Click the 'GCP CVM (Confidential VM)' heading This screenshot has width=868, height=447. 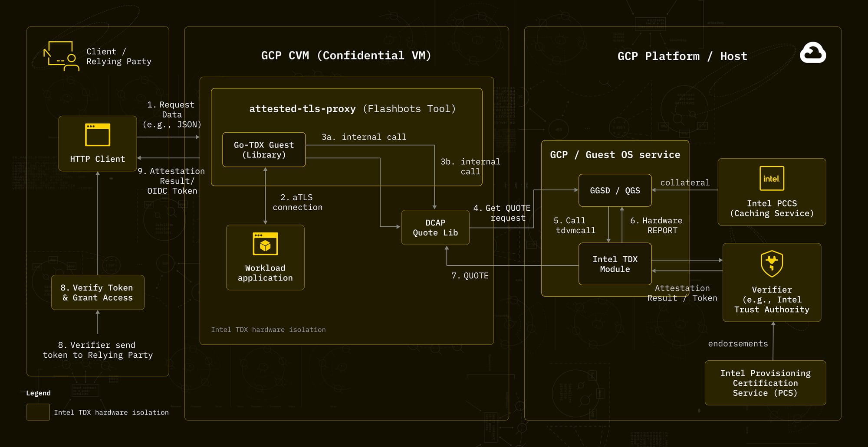(x=346, y=55)
